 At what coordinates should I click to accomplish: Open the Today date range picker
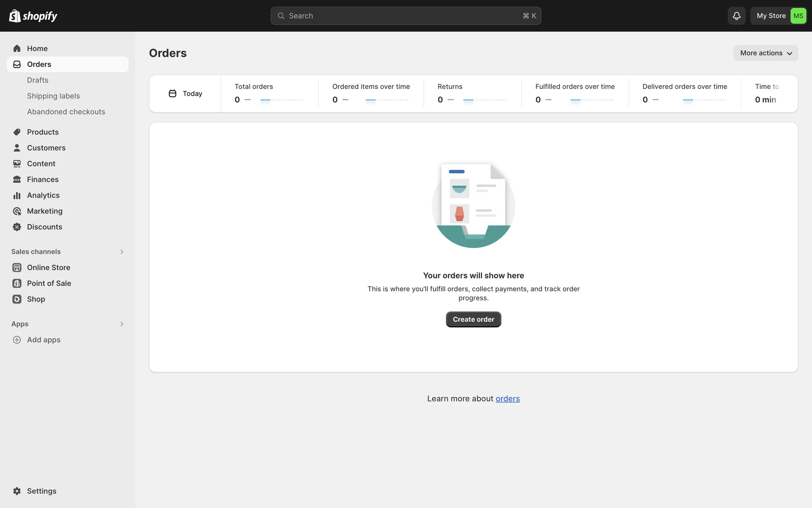185,94
